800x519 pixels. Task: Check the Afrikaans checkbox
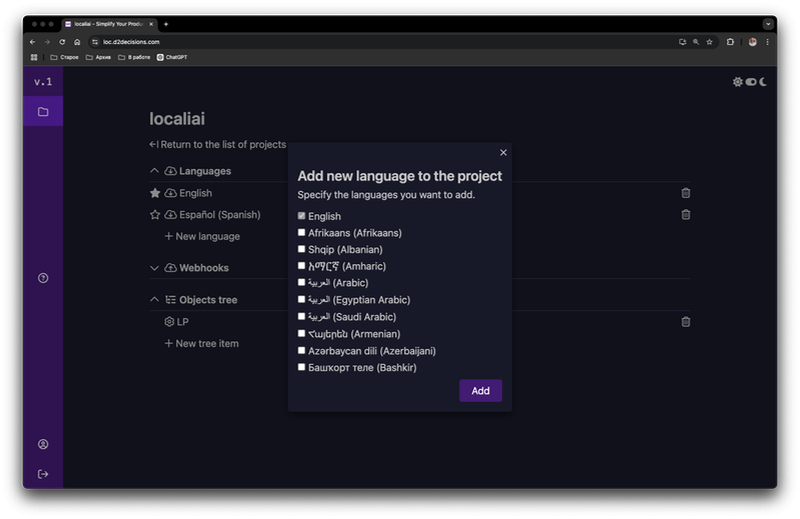click(x=302, y=233)
